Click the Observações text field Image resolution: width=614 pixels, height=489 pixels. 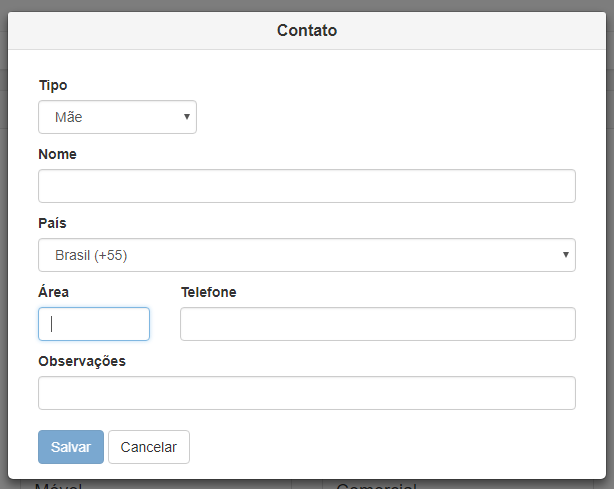[307, 393]
